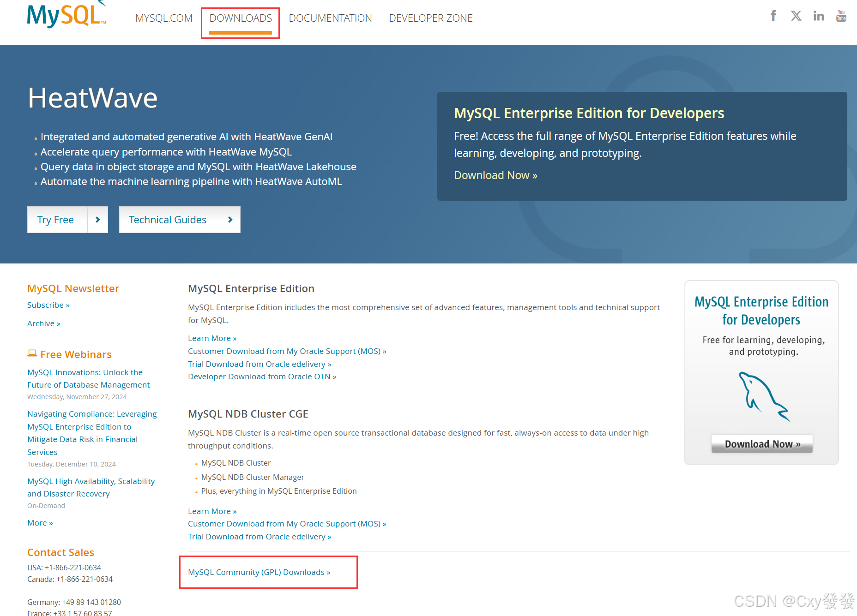Click Learn More under NDB Cluster CGE
Viewport: 857px width, 616px height.
point(212,511)
